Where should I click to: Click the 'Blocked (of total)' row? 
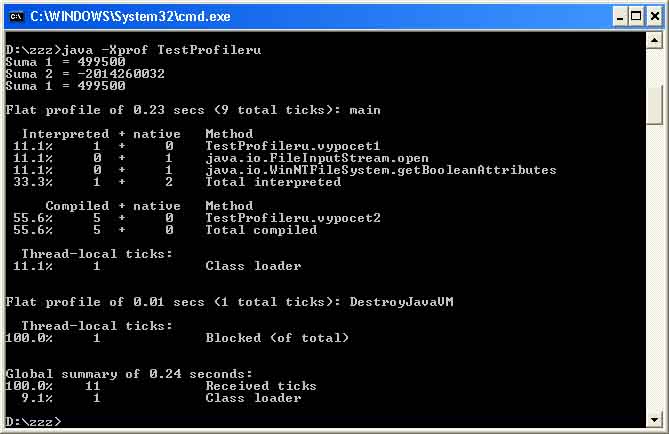277,337
